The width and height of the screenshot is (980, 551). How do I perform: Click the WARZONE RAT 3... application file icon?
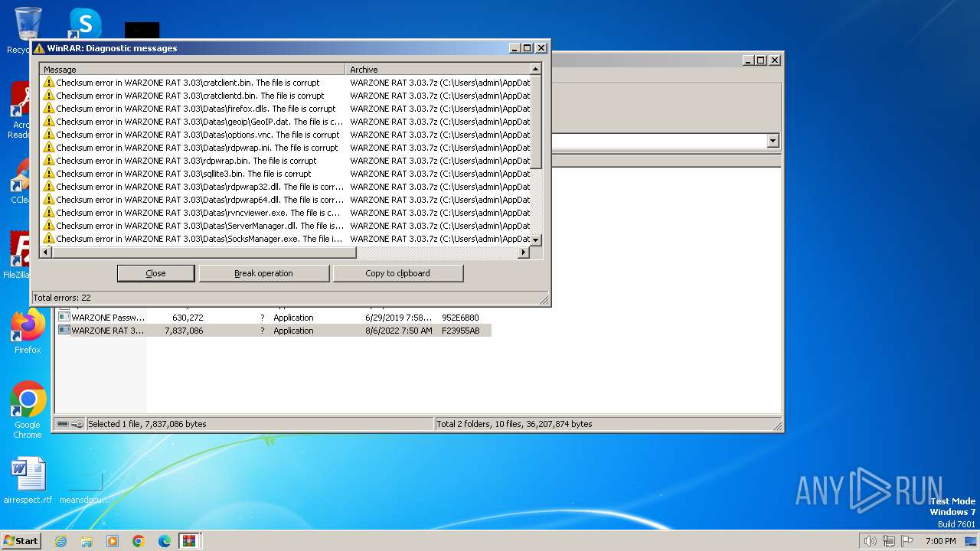click(x=64, y=331)
